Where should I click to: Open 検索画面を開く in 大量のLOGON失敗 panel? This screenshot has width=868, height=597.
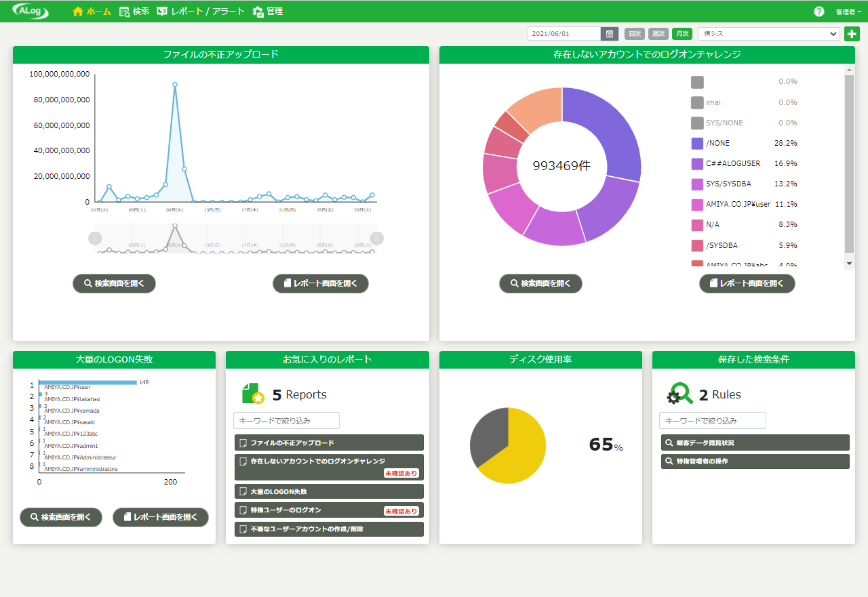click(61, 517)
